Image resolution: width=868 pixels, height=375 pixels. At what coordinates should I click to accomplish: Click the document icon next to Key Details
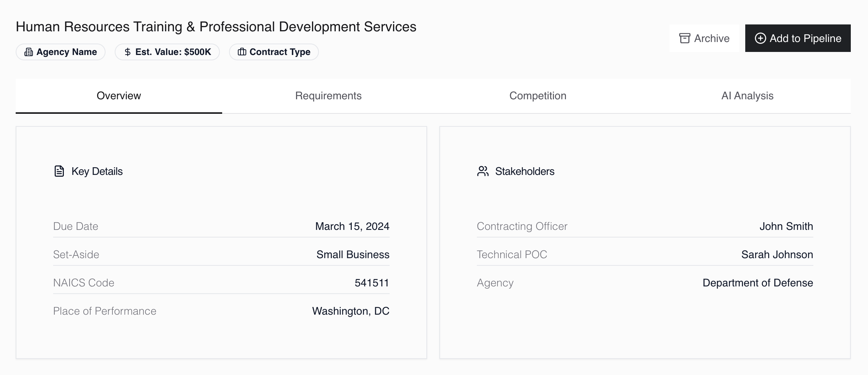pos(59,171)
